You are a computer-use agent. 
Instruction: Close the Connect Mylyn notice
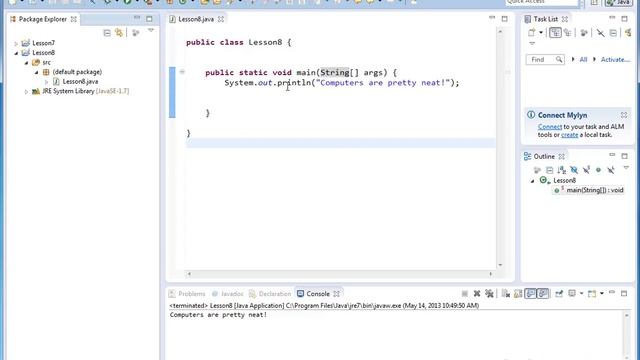click(x=624, y=115)
